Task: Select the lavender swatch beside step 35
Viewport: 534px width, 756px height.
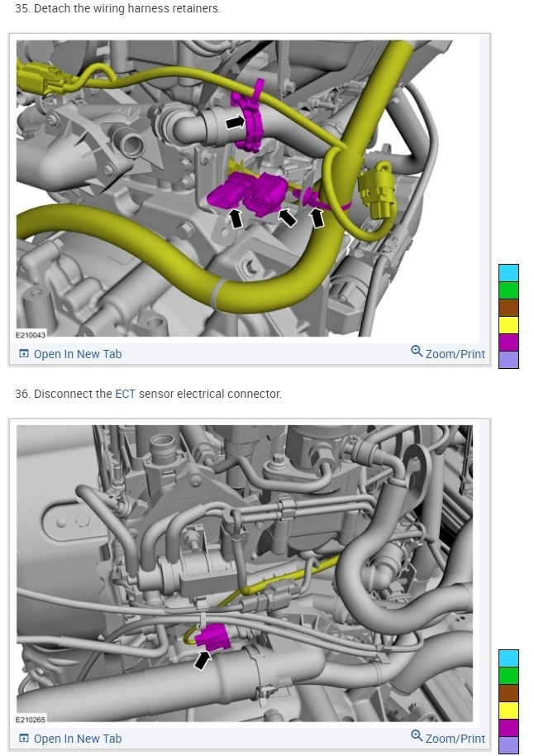Action: pyautogui.click(x=508, y=360)
